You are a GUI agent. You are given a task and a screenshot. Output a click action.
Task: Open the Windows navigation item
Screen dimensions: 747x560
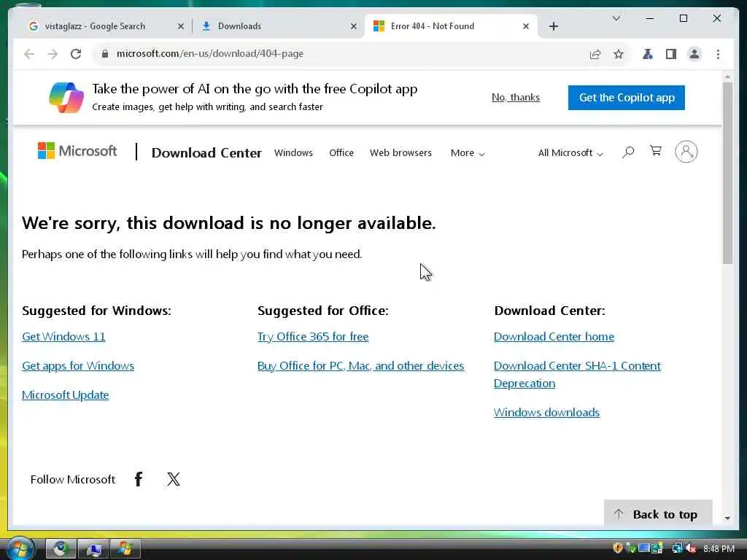click(x=293, y=153)
